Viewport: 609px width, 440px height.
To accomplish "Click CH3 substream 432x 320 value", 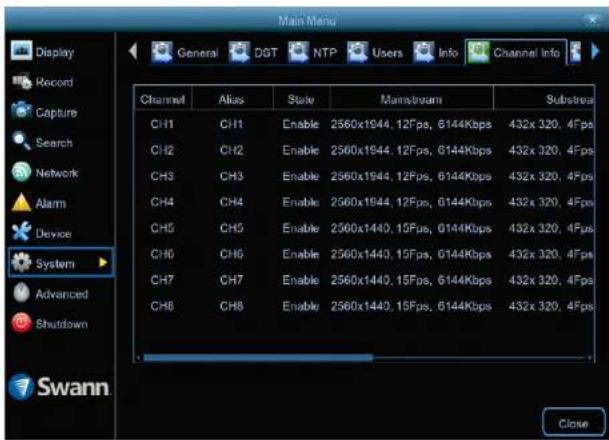I will point(551,176).
